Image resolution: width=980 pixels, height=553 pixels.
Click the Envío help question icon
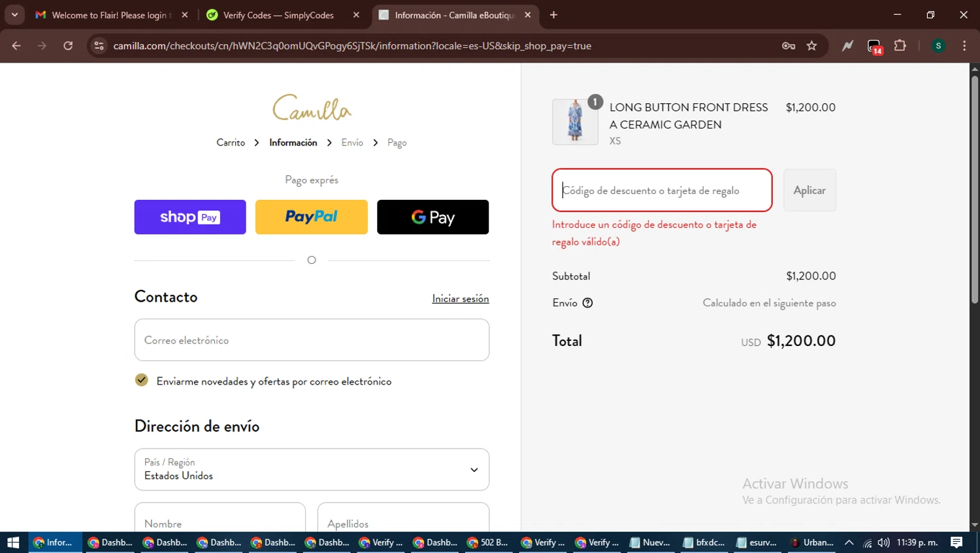click(x=587, y=303)
